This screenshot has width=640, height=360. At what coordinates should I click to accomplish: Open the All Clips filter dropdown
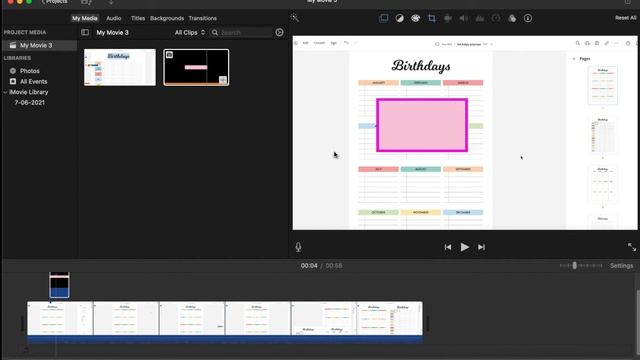(x=190, y=32)
